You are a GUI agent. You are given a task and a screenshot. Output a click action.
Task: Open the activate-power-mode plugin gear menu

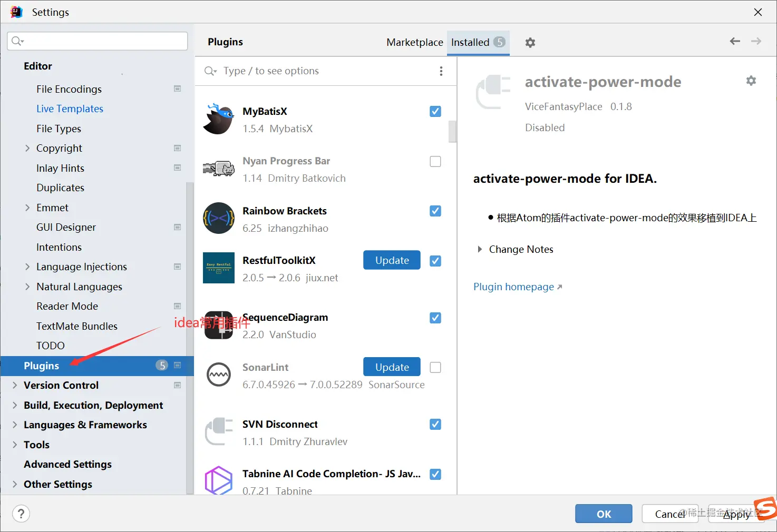point(751,81)
